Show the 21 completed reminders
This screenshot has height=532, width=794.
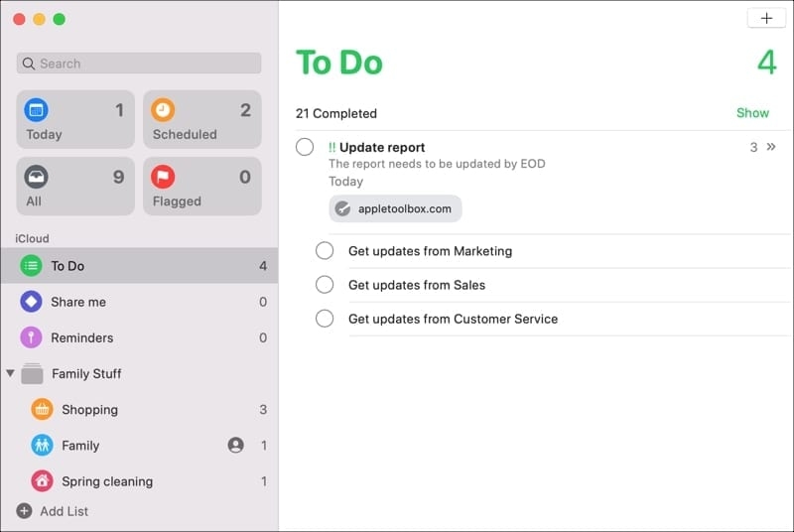(x=752, y=113)
